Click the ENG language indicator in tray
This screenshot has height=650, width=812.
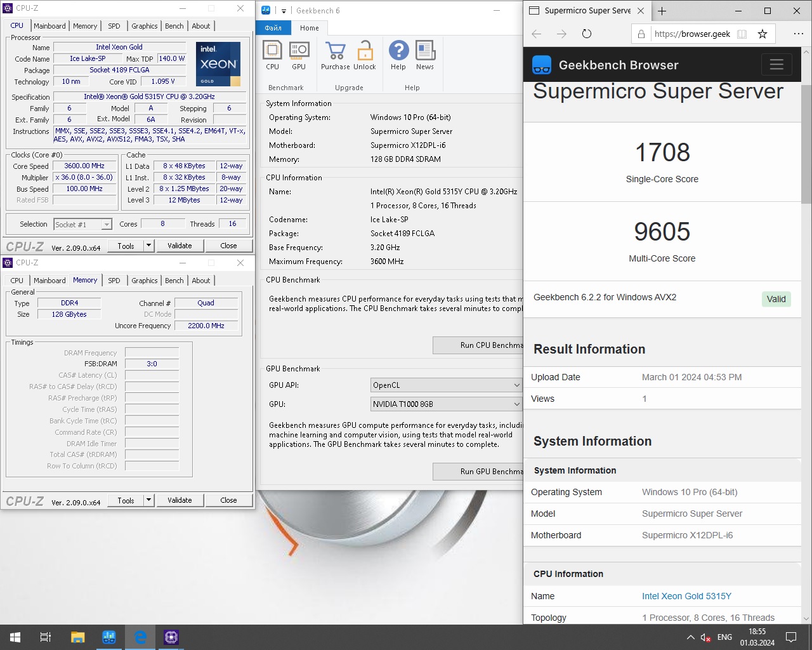click(724, 637)
